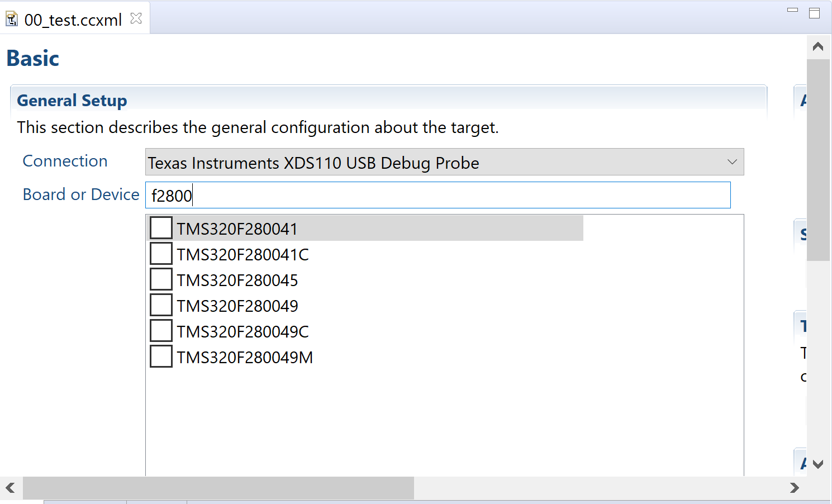This screenshot has height=504, width=832.
Task: Click the ccxml file icon on tab
Action: coord(12,20)
